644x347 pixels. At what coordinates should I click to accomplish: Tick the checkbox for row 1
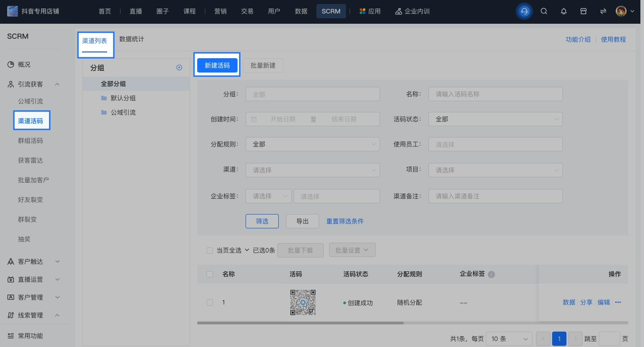click(210, 303)
